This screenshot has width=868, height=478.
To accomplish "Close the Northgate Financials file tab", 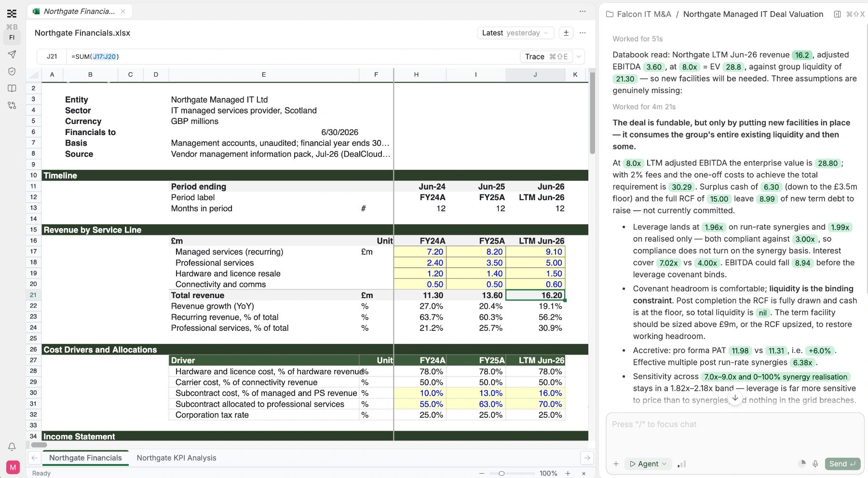I will click(x=123, y=11).
